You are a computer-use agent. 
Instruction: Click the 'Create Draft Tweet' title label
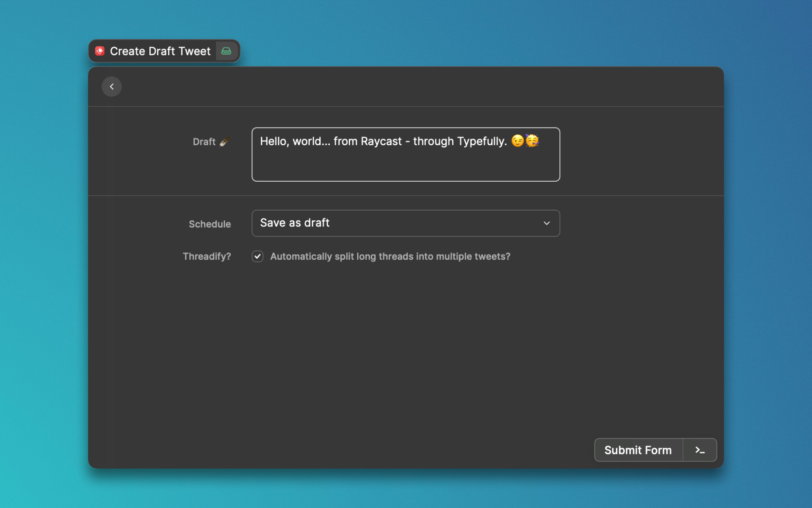pyautogui.click(x=160, y=51)
